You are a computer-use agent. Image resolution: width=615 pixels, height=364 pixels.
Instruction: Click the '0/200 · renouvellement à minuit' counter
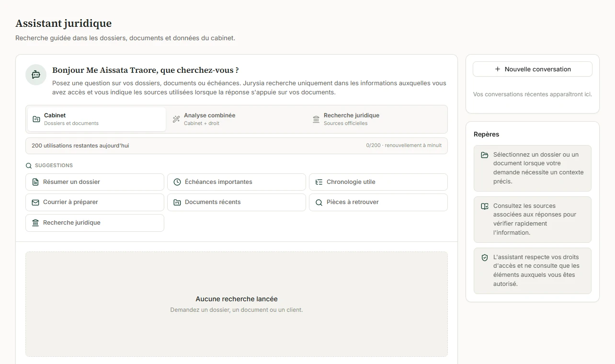(404, 146)
